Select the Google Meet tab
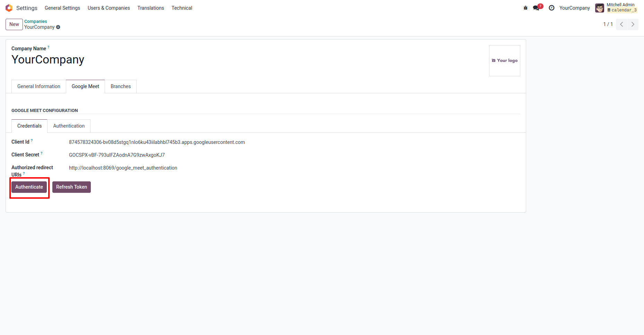 85,86
